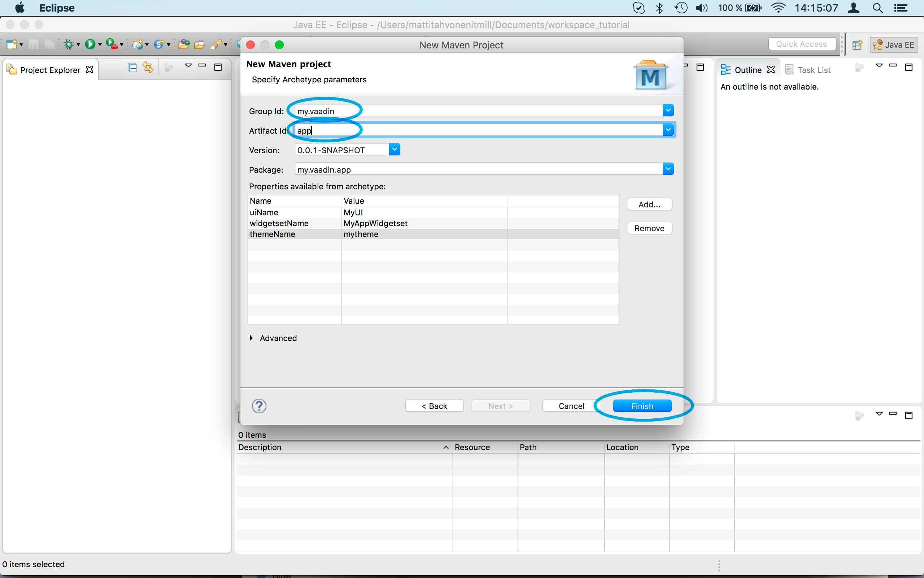The image size is (924, 578).
Task: Select the themeName property row
Action: click(433, 234)
